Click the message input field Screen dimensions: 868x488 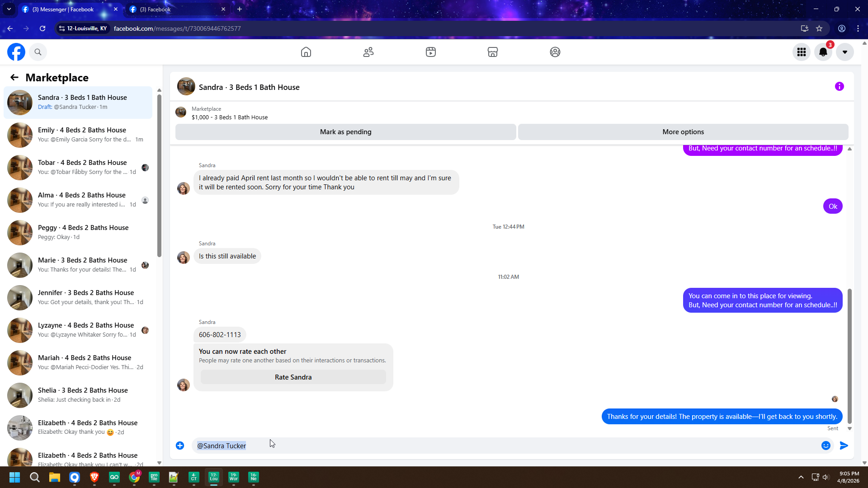497,446
